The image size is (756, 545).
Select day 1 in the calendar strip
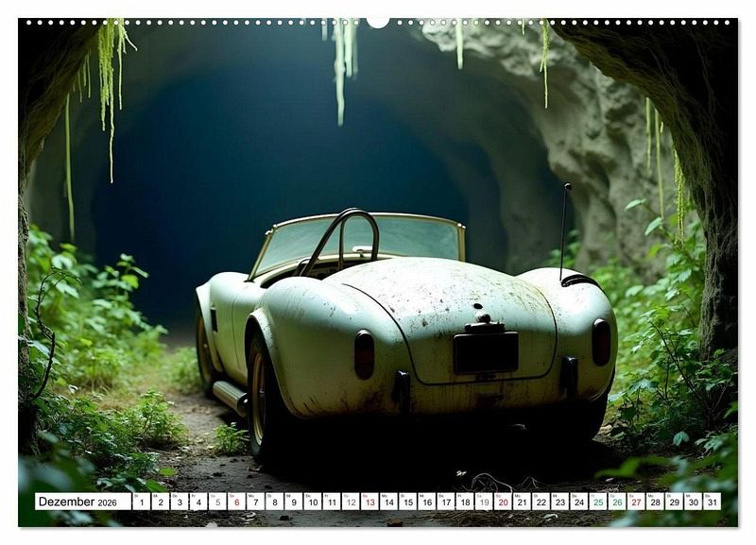(141, 502)
